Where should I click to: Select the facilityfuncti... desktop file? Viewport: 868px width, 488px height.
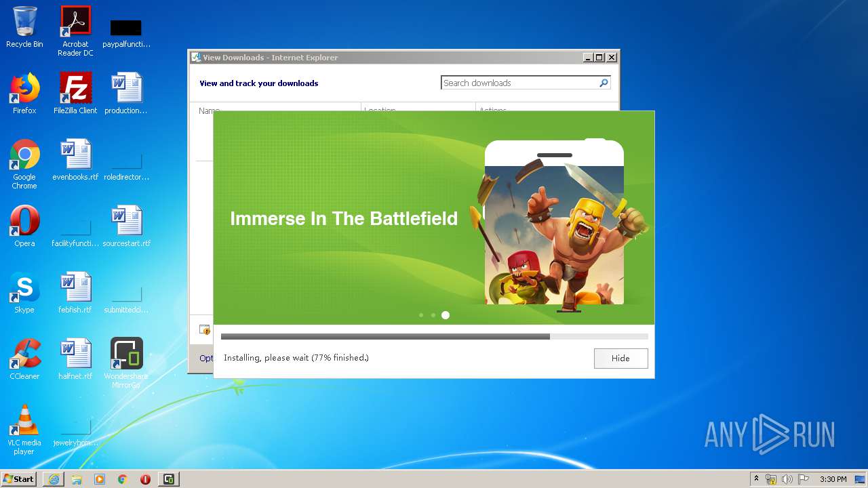pos(75,235)
